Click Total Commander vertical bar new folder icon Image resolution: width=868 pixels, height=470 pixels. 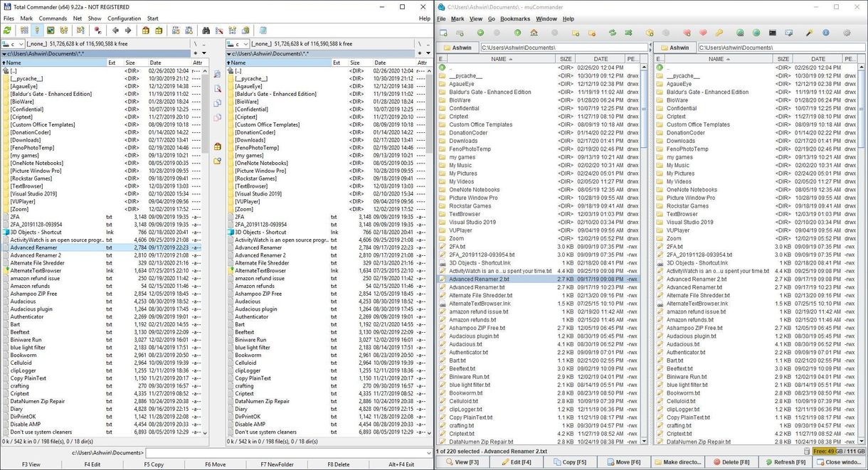point(218,161)
